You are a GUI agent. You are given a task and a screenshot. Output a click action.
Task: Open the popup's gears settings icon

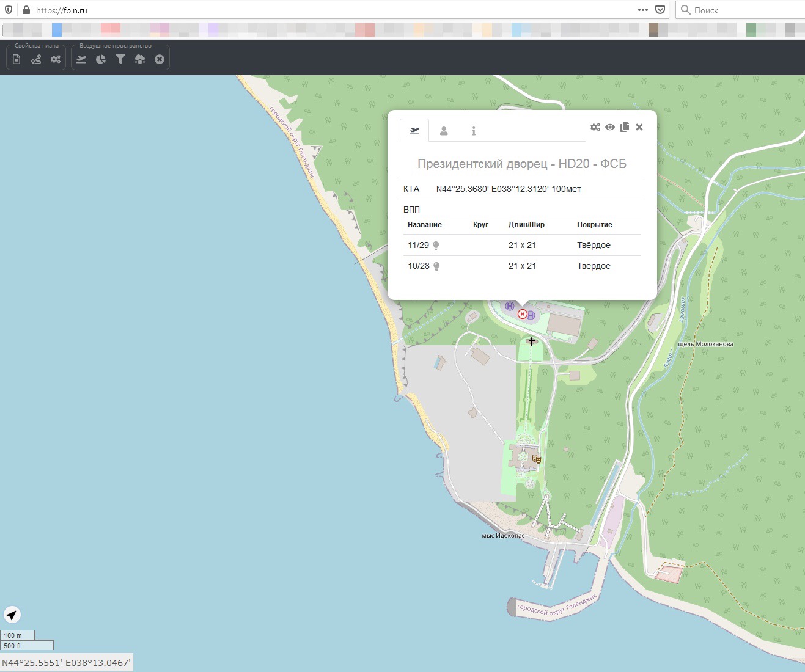point(595,127)
